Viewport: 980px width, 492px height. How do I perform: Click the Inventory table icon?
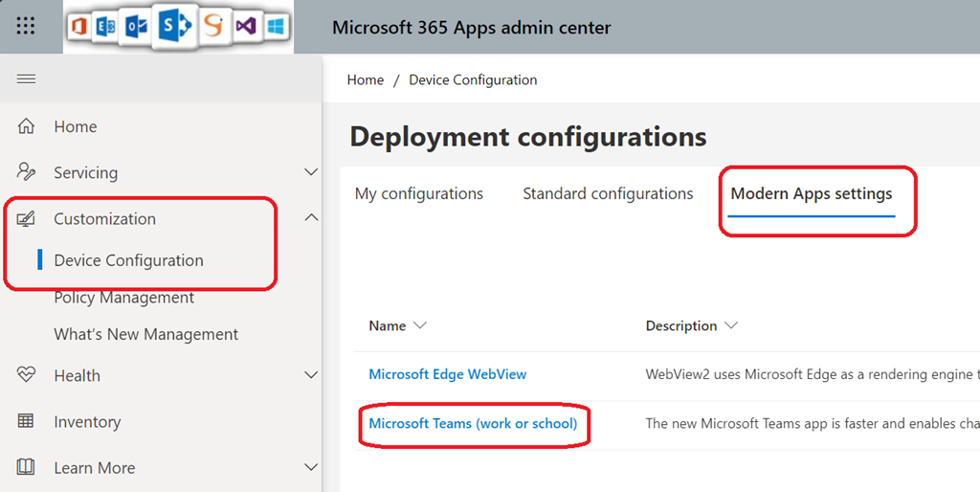click(x=26, y=421)
